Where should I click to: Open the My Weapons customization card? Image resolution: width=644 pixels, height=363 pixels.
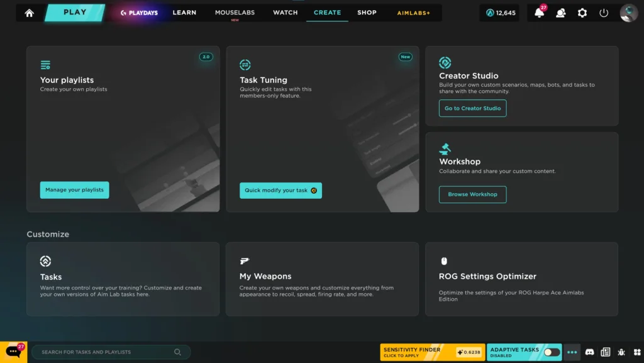322,279
